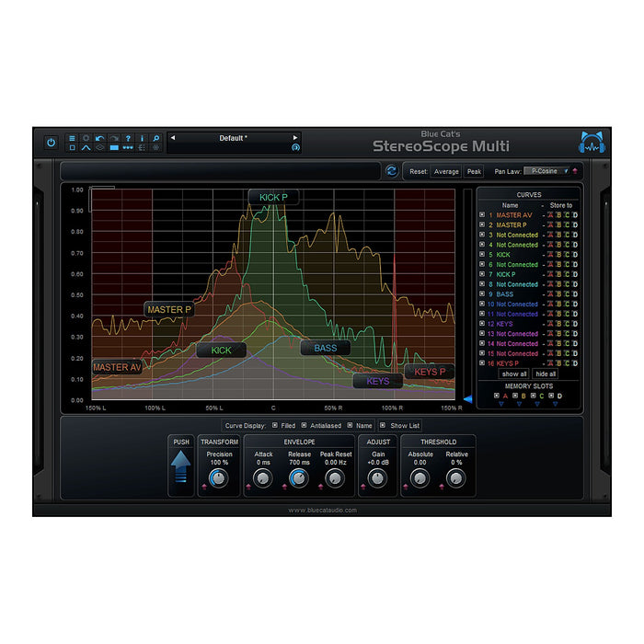Toggle visibility of curve 2 MASTER P
This screenshot has height=644, width=644.
(482, 224)
